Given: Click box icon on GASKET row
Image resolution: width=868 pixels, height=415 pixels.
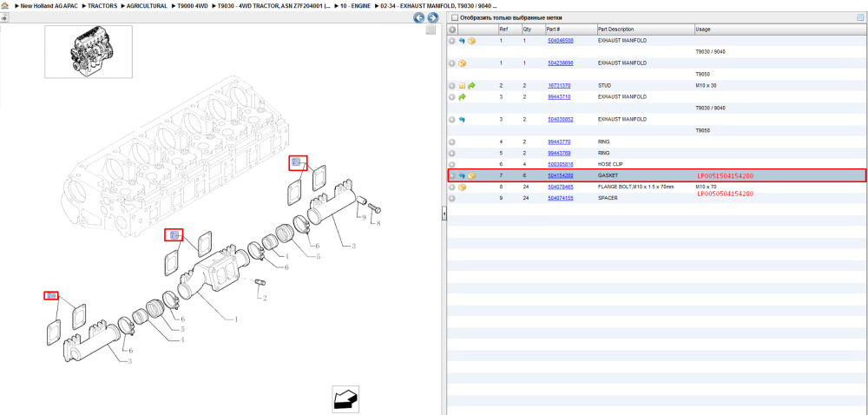Looking at the screenshot, I should [x=471, y=176].
